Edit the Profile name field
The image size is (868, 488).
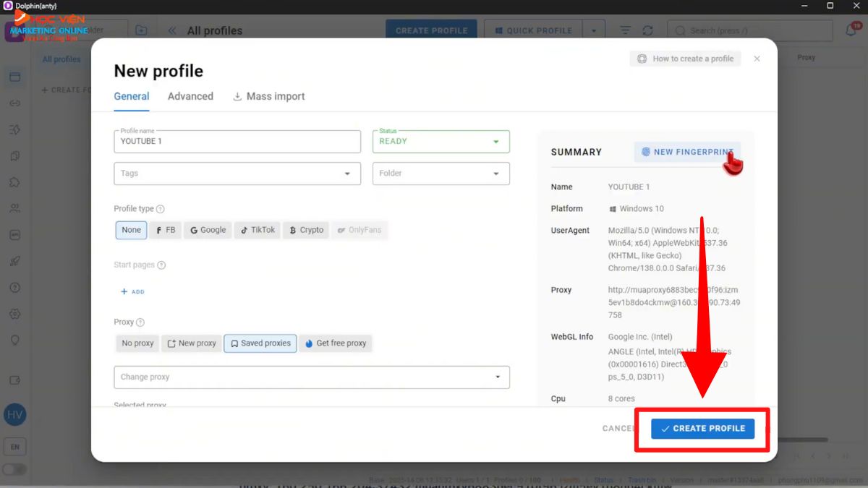237,142
